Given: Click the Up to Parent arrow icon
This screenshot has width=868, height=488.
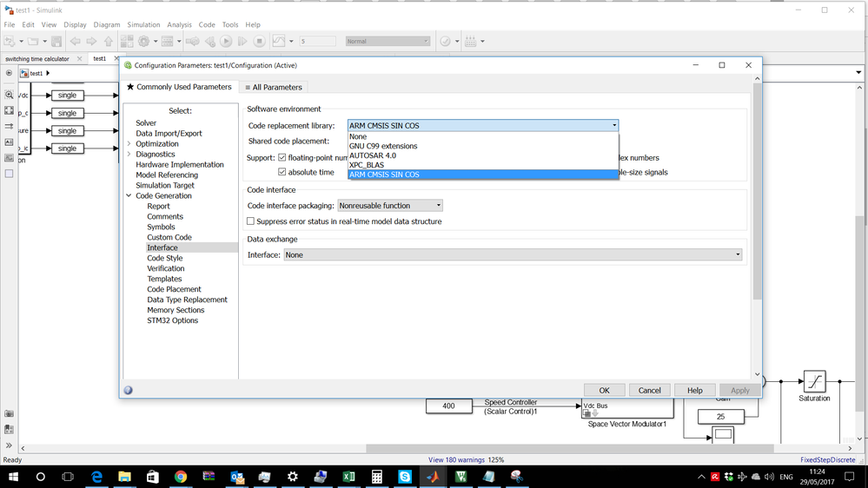Looking at the screenshot, I should click(x=109, y=41).
